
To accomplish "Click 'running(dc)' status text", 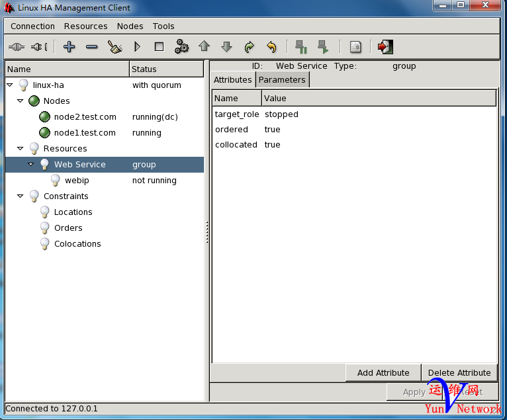I will pos(155,116).
